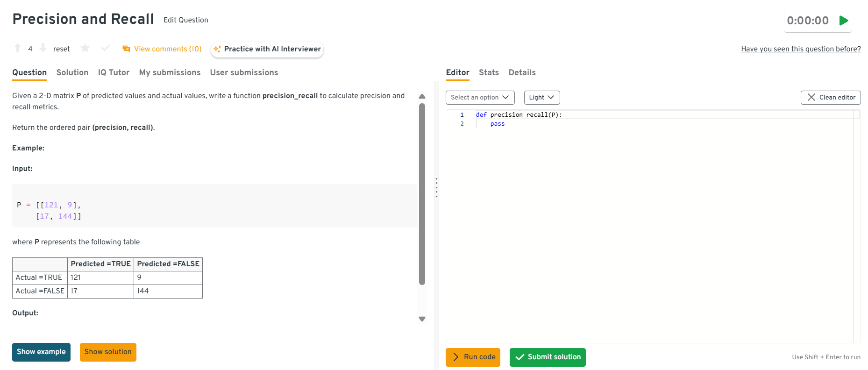Open 'Have you seen this question before?' link
868x370 pixels.
point(801,49)
